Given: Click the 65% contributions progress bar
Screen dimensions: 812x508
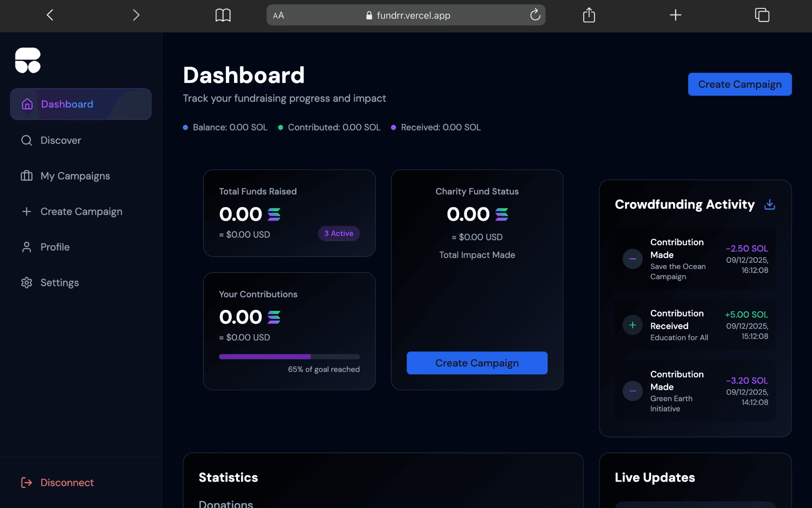Looking at the screenshot, I should coord(289,357).
